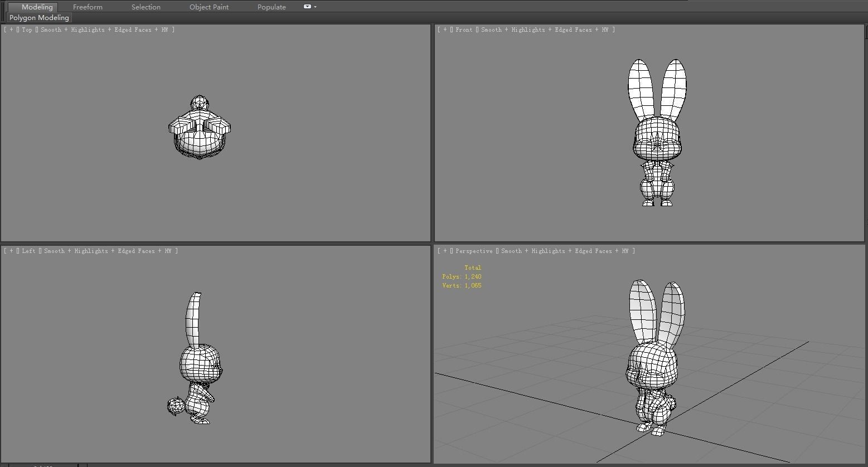The width and height of the screenshot is (868, 467).
Task: Open the ribbon display options dropdown
Action: click(x=310, y=7)
